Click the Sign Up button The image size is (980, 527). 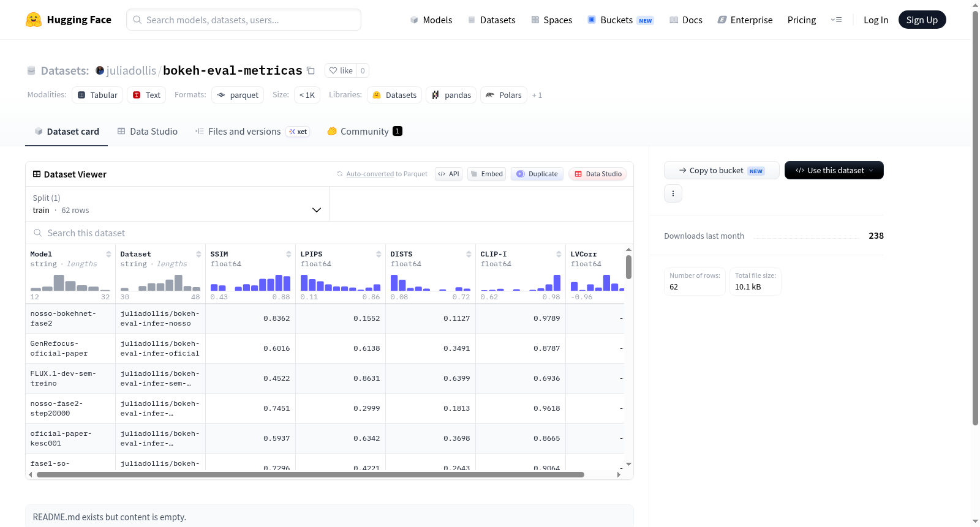pyautogui.click(x=922, y=20)
